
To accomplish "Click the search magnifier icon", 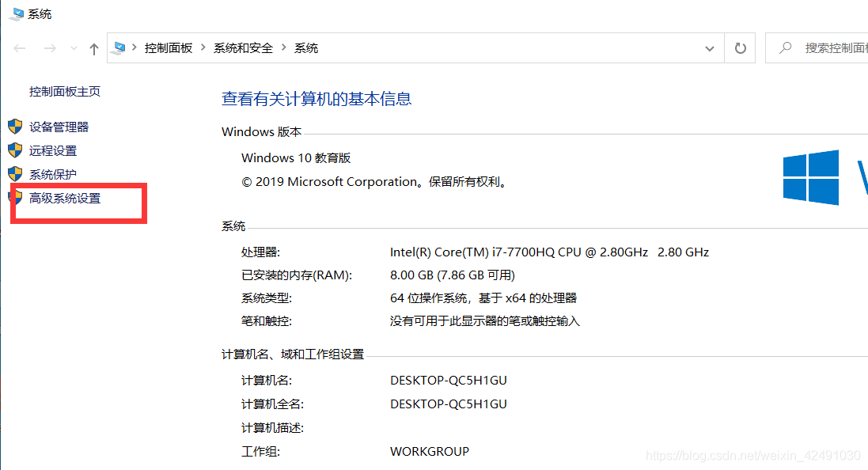I will (x=785, y=48).
